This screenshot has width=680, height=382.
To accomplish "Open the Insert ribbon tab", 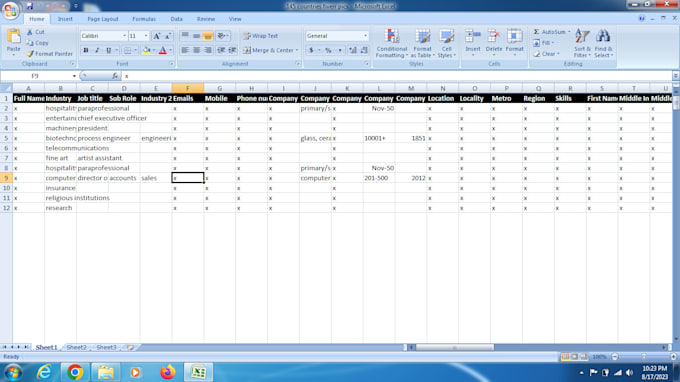I will (65, 19).
